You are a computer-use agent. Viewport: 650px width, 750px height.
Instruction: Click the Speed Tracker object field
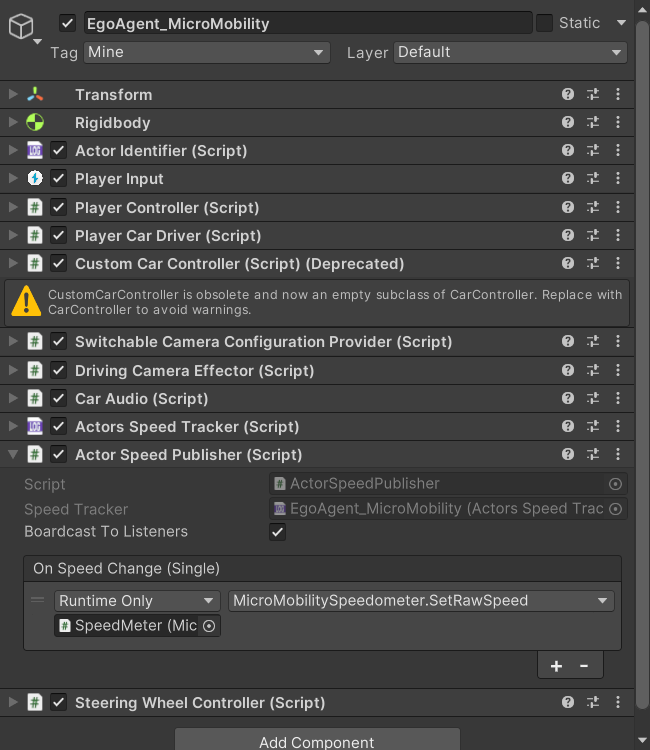point(448,509)
